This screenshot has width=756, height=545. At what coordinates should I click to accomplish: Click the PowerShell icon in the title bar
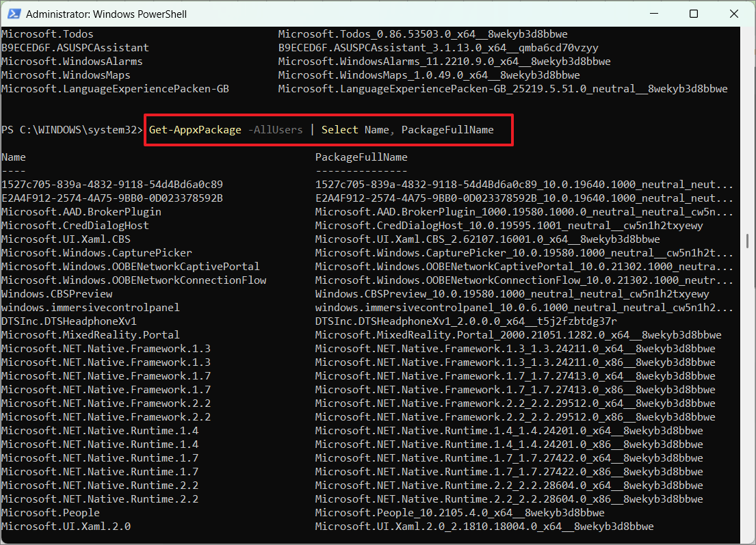pos(14,14)
